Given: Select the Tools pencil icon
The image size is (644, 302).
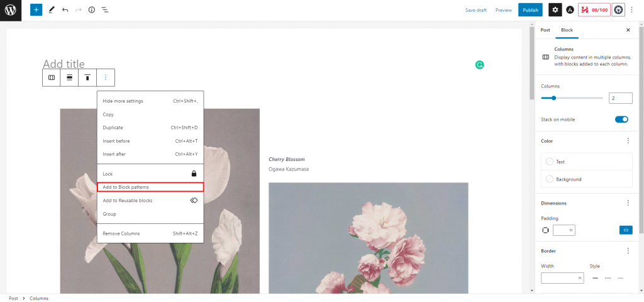Looking at the screenshot, I should point(52,10).
